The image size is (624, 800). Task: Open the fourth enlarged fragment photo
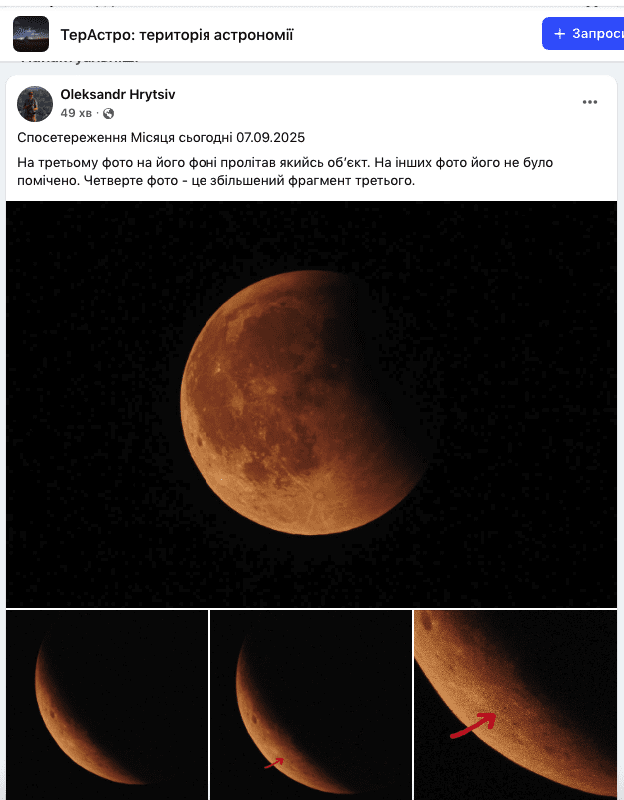(515, 705)
